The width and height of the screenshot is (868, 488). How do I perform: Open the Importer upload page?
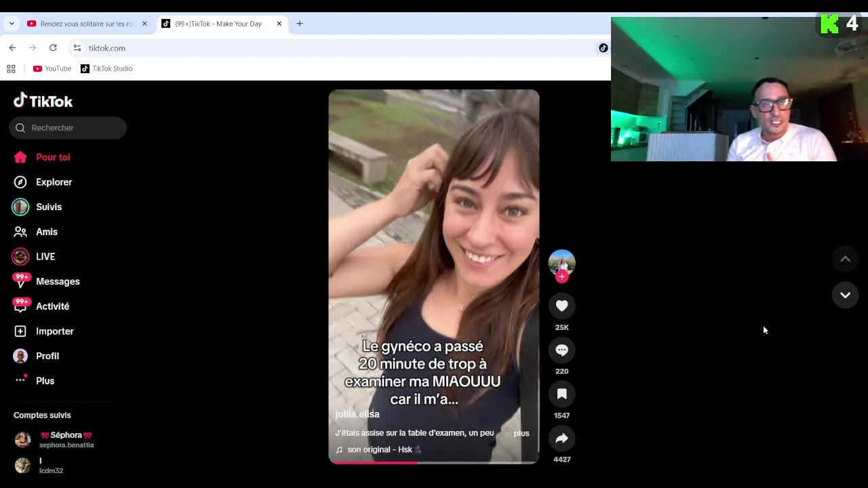click(x=43, y=331)
